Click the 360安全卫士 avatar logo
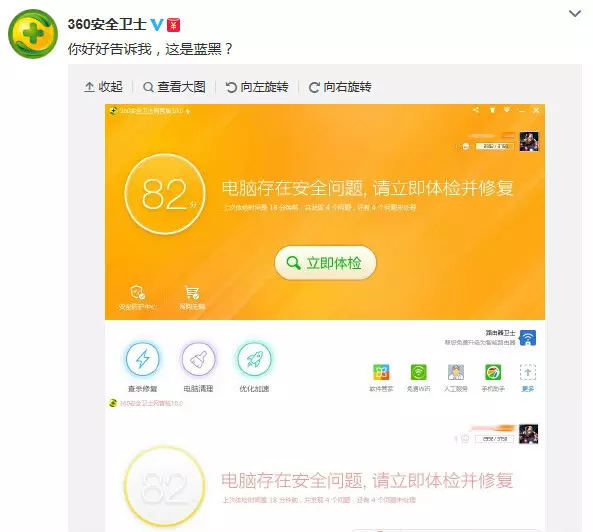The height and width of the screenshot is (532, 593). pyautogui.click(x=33, y=34)
